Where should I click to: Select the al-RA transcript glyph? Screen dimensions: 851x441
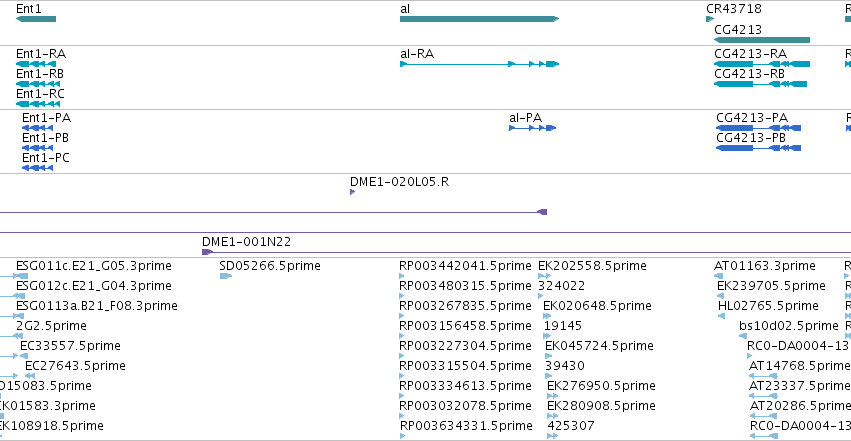(x=479, y=64)
